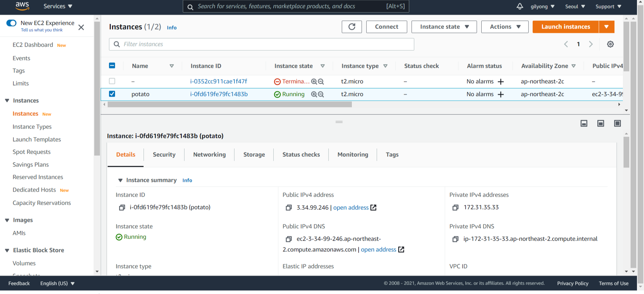Viewport: 644px width, 294px height.
Task: Open the Services dropdown menu
Action: click(x=58, y=6)
